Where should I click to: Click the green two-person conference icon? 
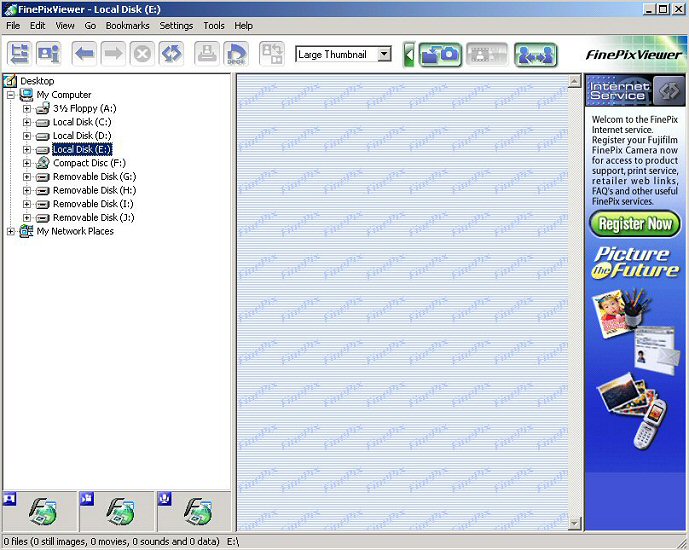point(535,55)
